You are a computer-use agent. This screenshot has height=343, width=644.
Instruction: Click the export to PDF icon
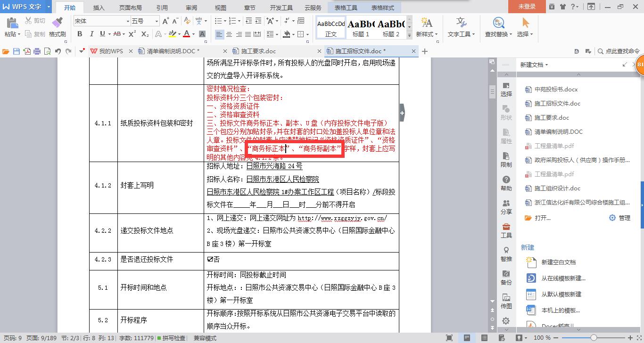click(27, 51)
